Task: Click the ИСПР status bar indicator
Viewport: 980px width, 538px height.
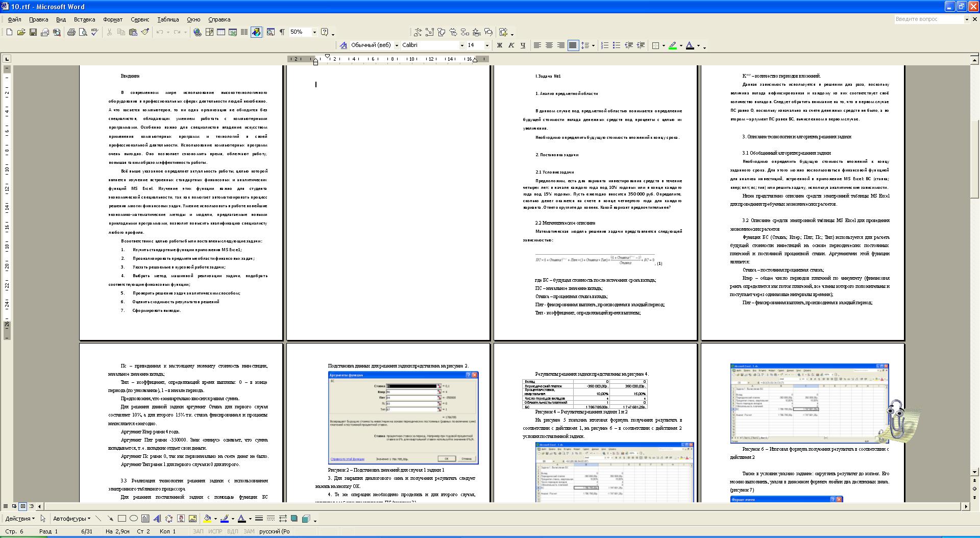Action: pyautogui.click(x=215, y=531)
